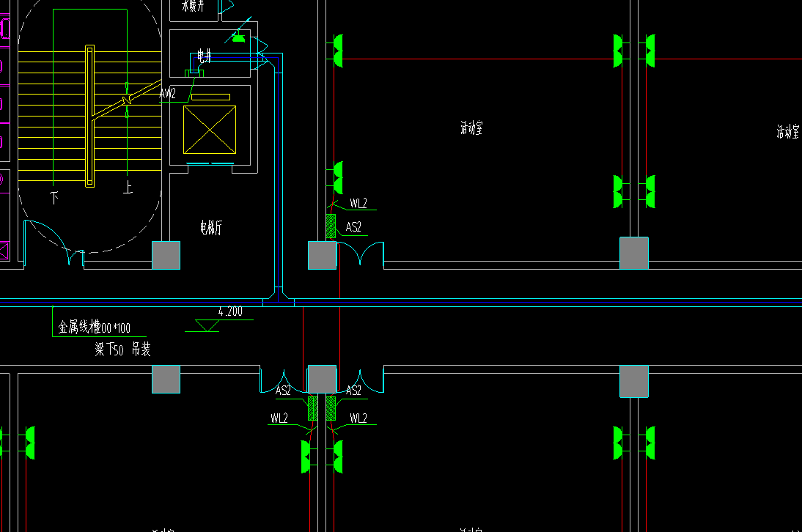802x532 pixels.
Task: Select the 下 stair direction label
Action: (54, 197)
